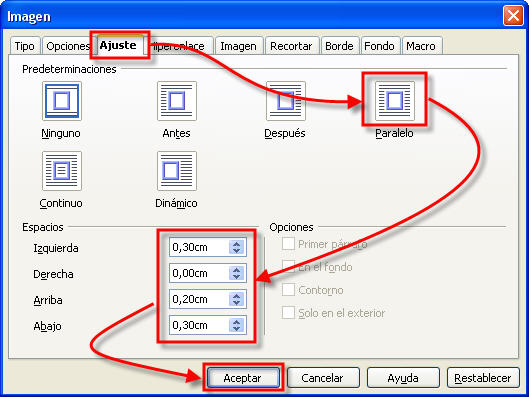Pick the Después wrap preset icon
Screen dimensions: 529x397
[x=286, y=101]
